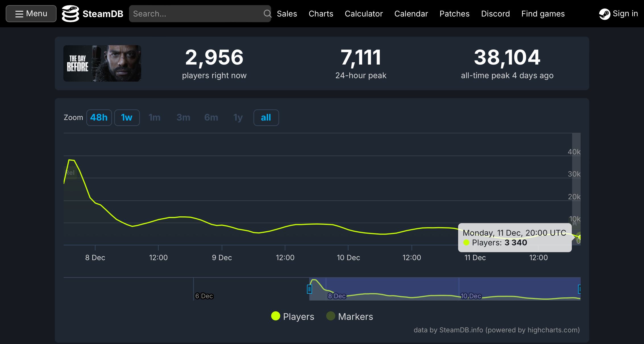The width and height of the screenshot is (644, 344).
Task: Focus the Search input field
Action: 200,14
